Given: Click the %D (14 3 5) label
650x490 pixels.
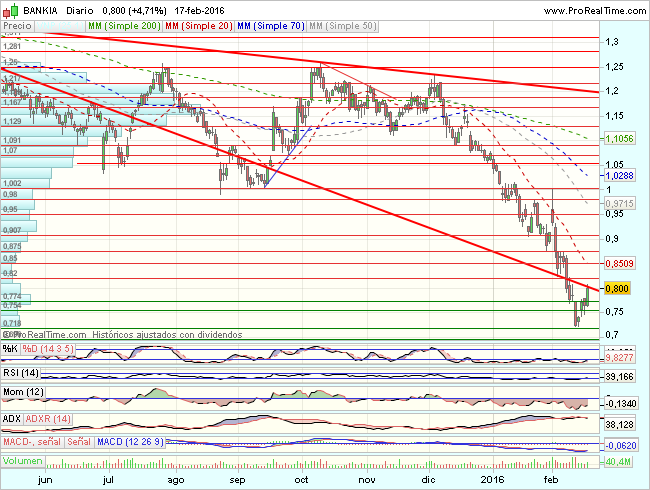Looking at the screenshot, I should 49,349.
